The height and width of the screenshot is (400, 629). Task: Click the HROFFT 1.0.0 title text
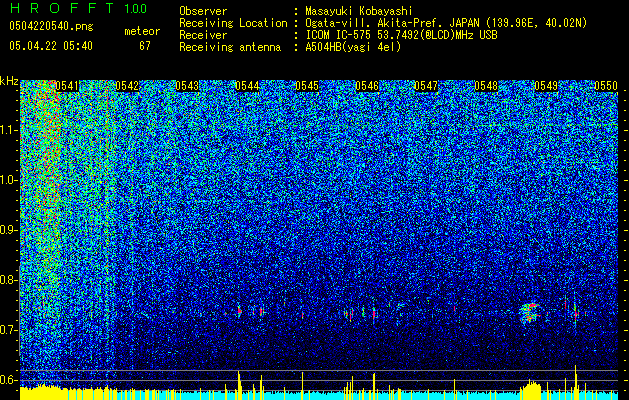[78, 8]
